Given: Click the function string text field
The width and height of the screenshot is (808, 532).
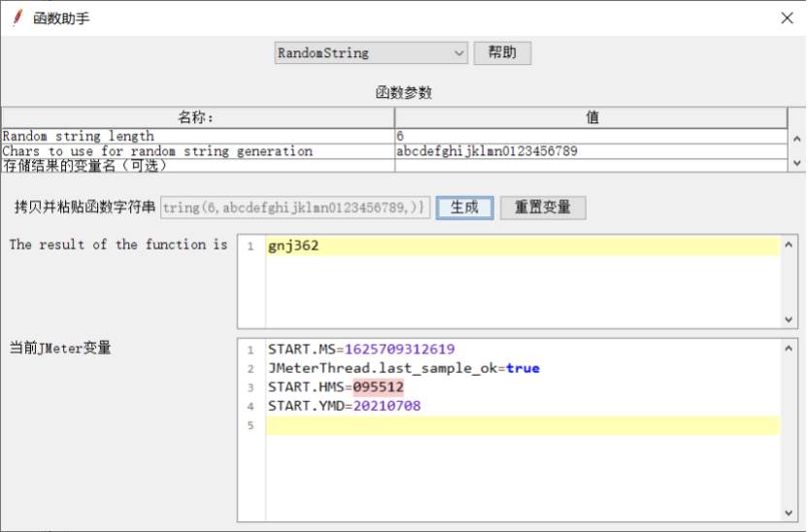Looking at the screenshot, I should point(295,208).
